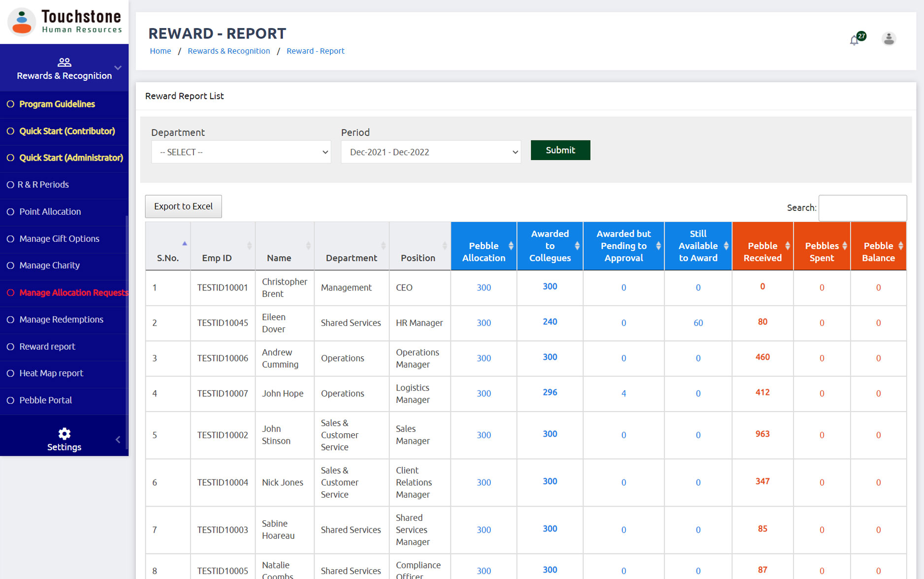Click the Rewards & Recognition people icon
924x579 pixels.
(x=64, y=62)
